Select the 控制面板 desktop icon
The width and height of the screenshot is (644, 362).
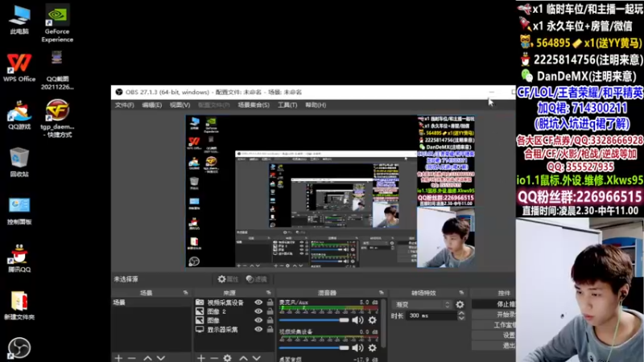[x=19, y=210]
